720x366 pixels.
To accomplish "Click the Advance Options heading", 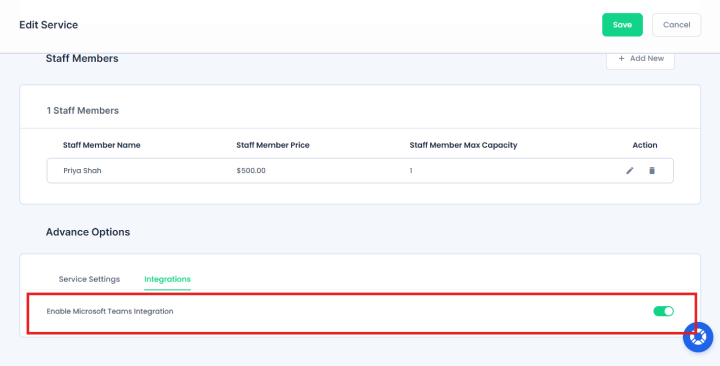I will (x=88, y=232).
